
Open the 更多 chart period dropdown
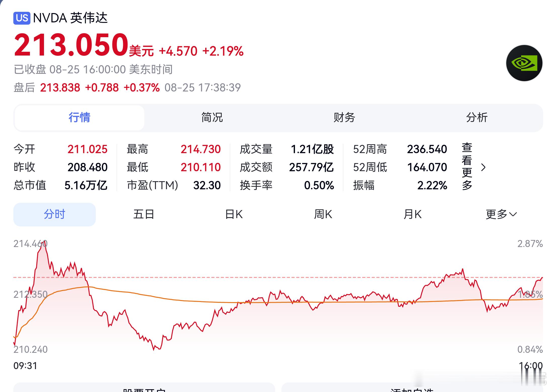501,214
